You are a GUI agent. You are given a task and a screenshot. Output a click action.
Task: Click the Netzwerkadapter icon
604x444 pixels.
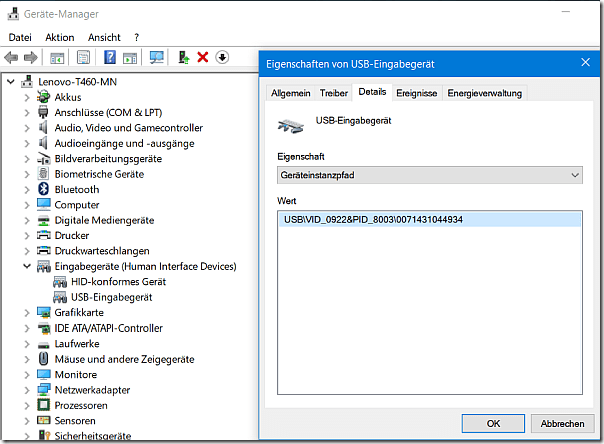44,389
